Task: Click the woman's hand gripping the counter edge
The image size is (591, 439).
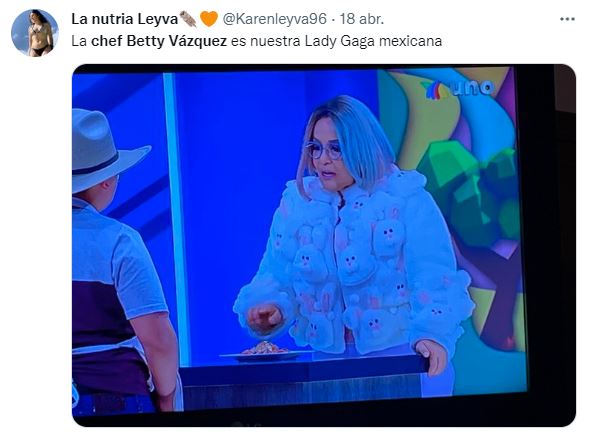Action: pyautogui.click(x=432, y=355)
